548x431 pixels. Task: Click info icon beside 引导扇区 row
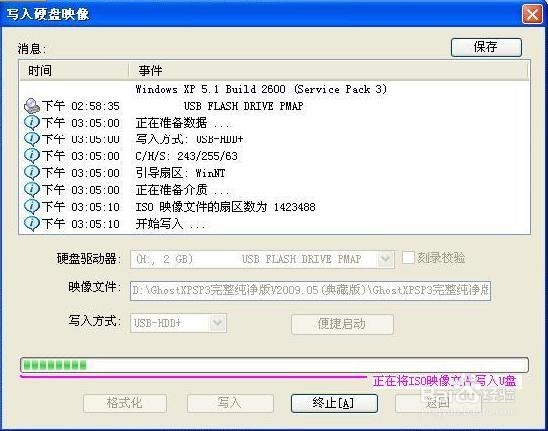click(x=32, y=173)
